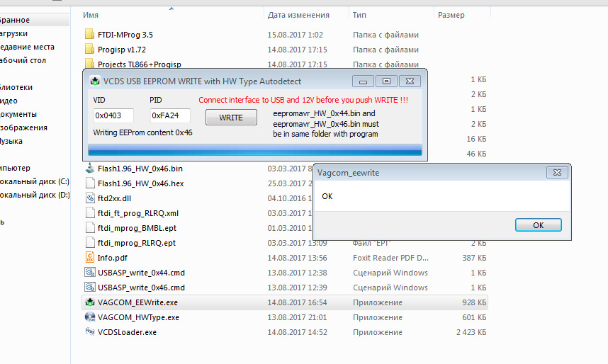Maximize the VCDS USB EEPROM WRITE window
This screenshot has height=364, width=608.
386,81
